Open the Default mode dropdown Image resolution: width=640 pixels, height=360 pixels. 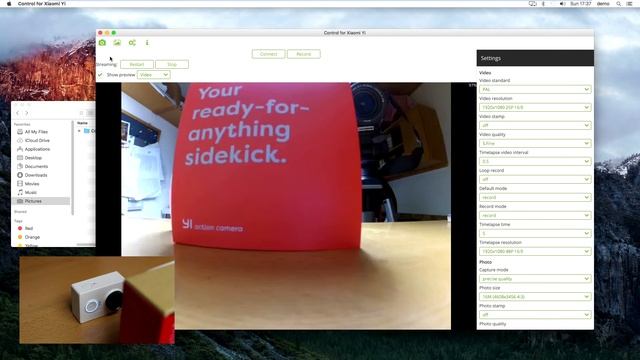point(535,197)
